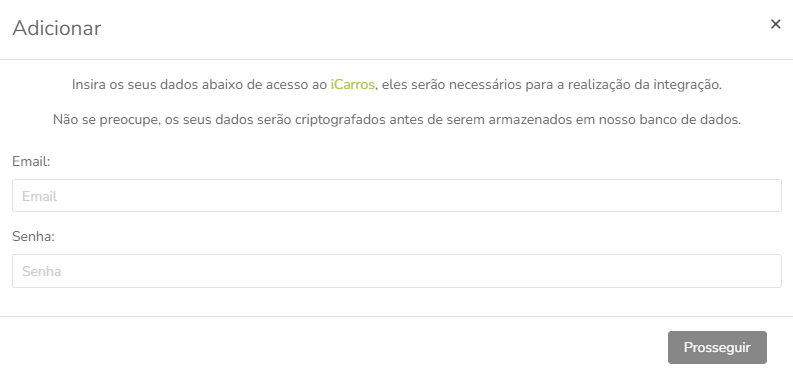Click the 'Email:' label above the field
This screenshot has height=375, width=793.
[x=31, y=161]
